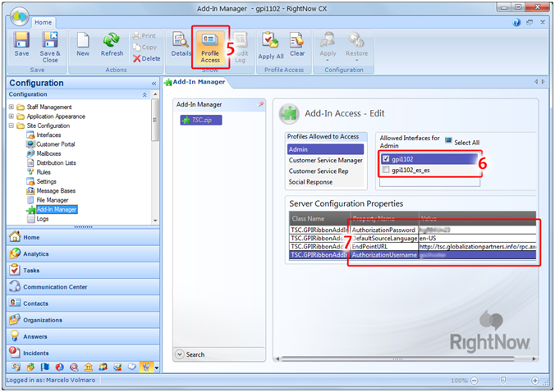Enable the gpi1102_es_es interface checkbox
The image size is (555, 392).
coord(386,170)
